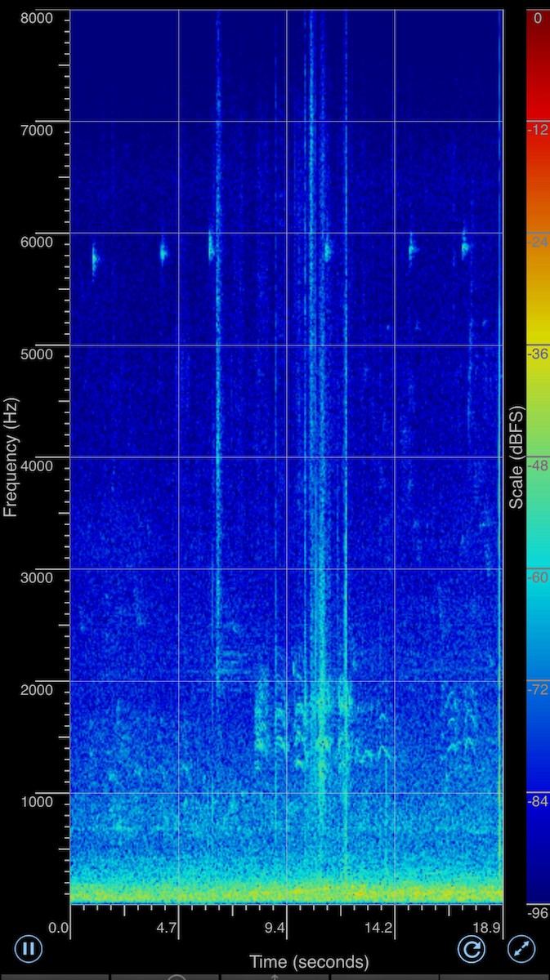This screenshot has height=980, width=550.
Task: Tap the 0.0 seconds time label
Action: 59,928
